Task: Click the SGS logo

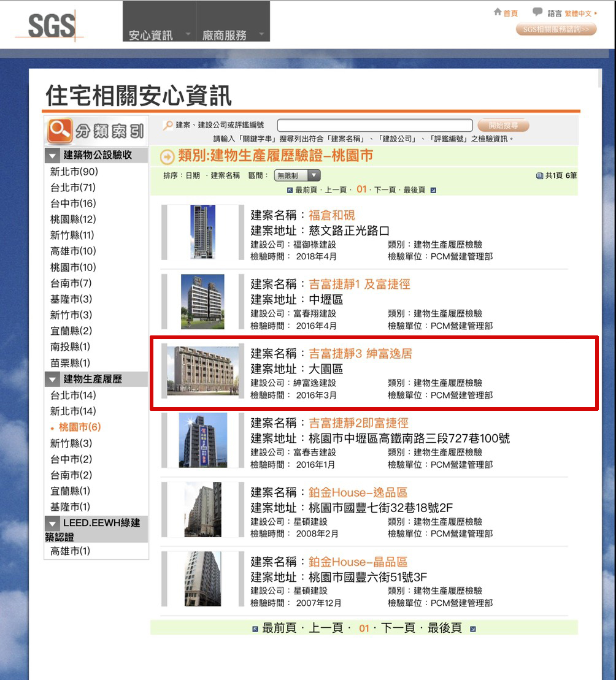Action: tap(52, 26)
